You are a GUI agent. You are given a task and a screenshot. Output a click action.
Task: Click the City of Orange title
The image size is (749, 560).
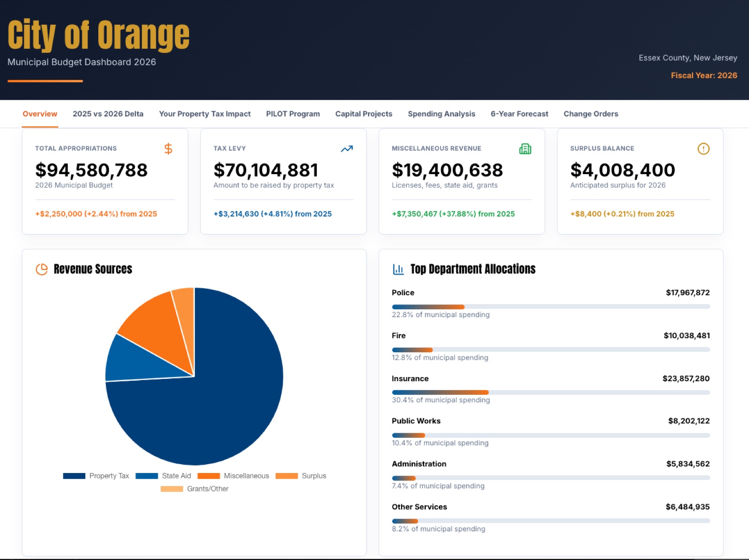click(x=98, y=35)
